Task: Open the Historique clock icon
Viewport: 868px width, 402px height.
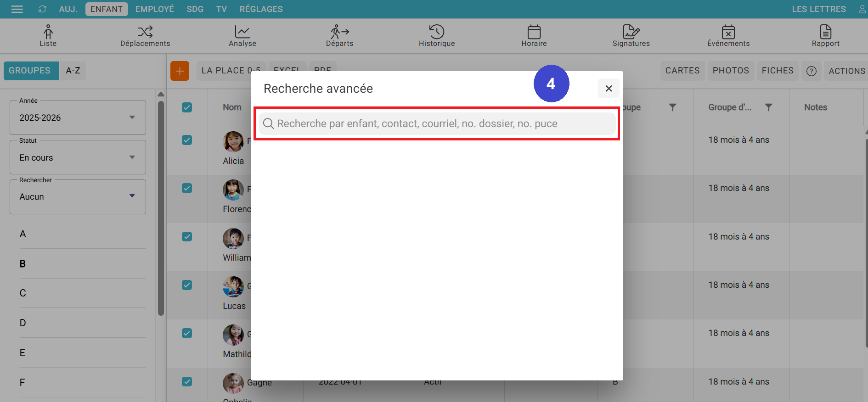Action: click(x=436, y=32)
